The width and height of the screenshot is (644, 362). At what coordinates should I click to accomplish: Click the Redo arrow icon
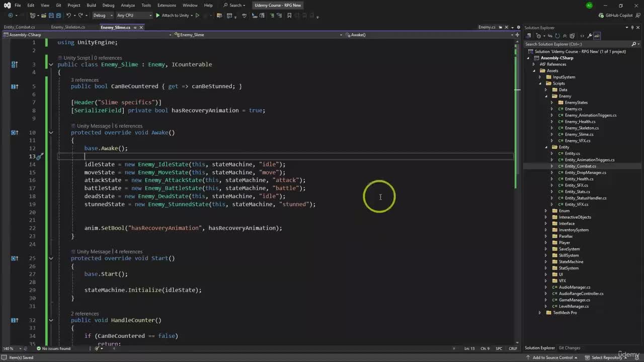[x=81, y=16]
